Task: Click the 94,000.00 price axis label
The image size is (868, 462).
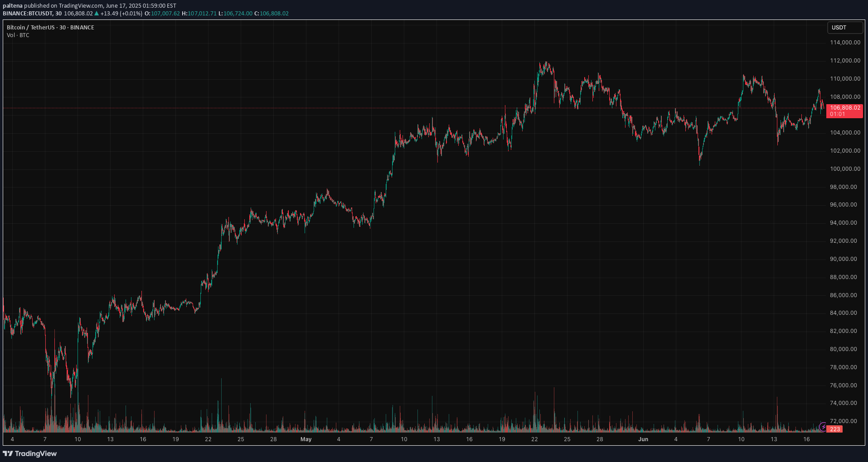Action: (x=844, y=223)
